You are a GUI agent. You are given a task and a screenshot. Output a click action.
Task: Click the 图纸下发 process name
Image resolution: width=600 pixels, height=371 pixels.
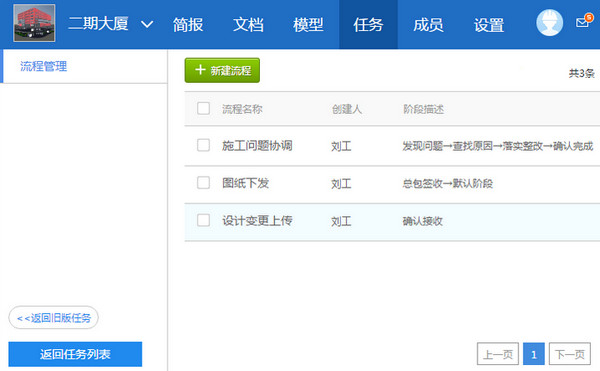(x=246, y=183)
